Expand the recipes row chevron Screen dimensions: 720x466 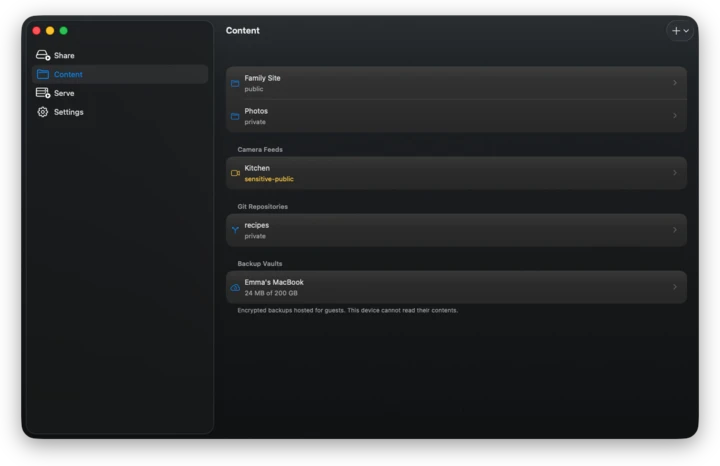click(x=675, y=230)
